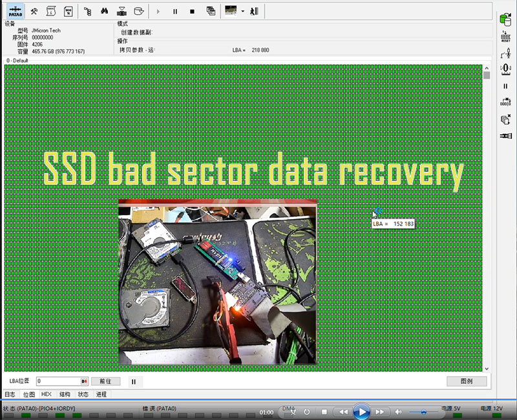This screenshot has height=420, width=517.
Task: Click the model name JMicron Tech
Action: pyautogui.click(x=46, y=30)
